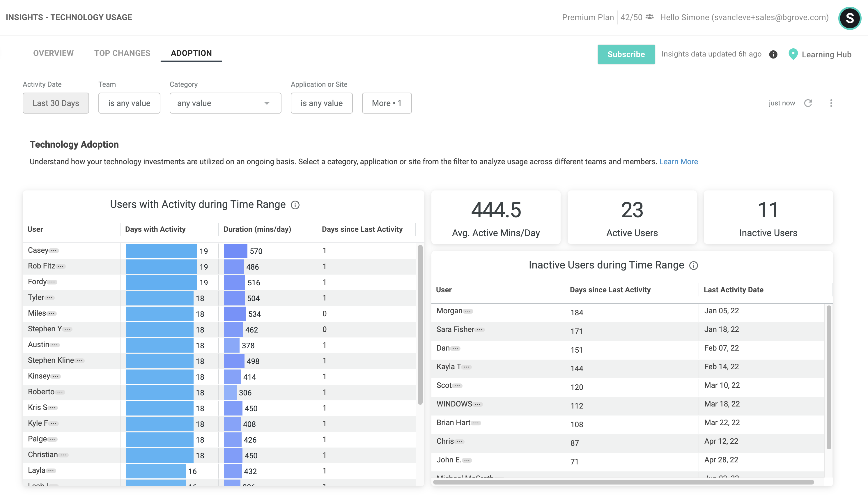
Task: Open ellipsis menu next to Fordy
Action: 52,282
